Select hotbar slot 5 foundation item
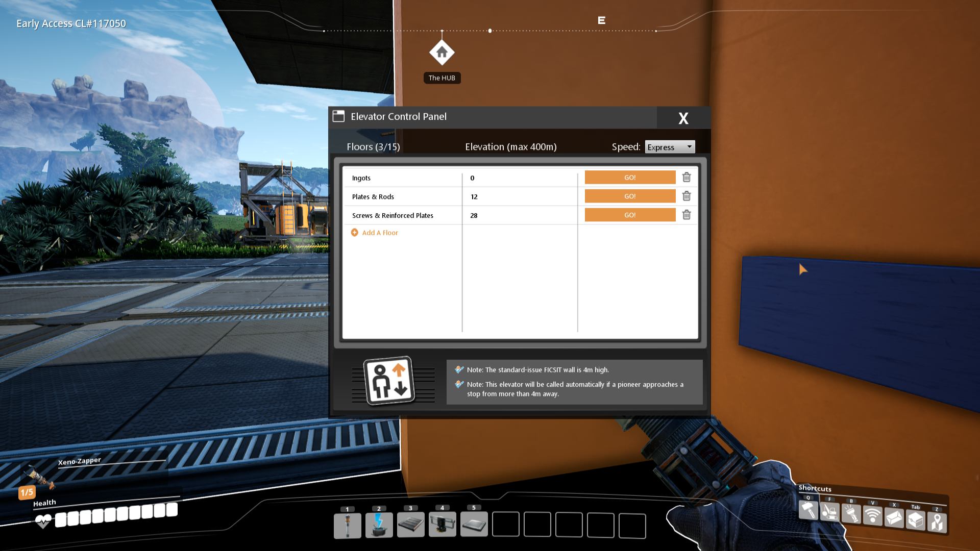The width and height of the screenshot is (980, 551). coord(474,523)
